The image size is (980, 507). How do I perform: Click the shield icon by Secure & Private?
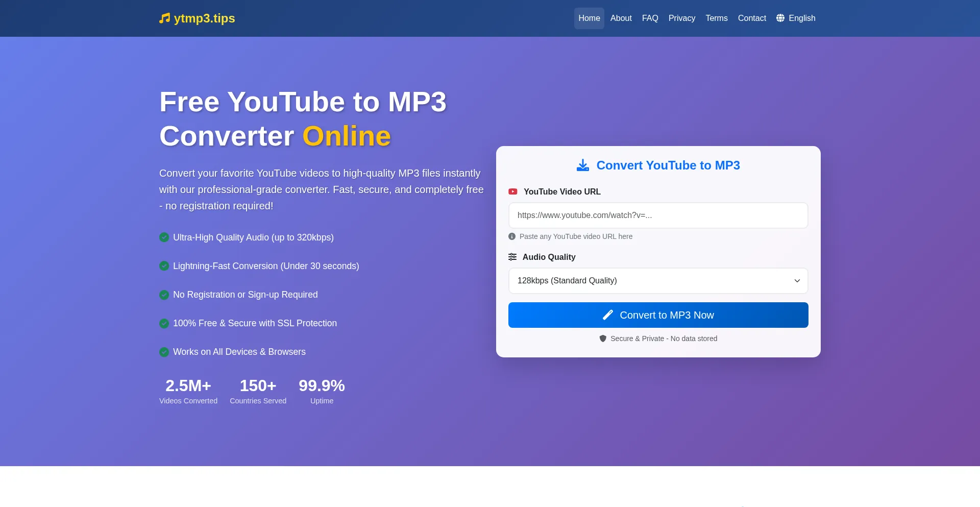point(603,339)
